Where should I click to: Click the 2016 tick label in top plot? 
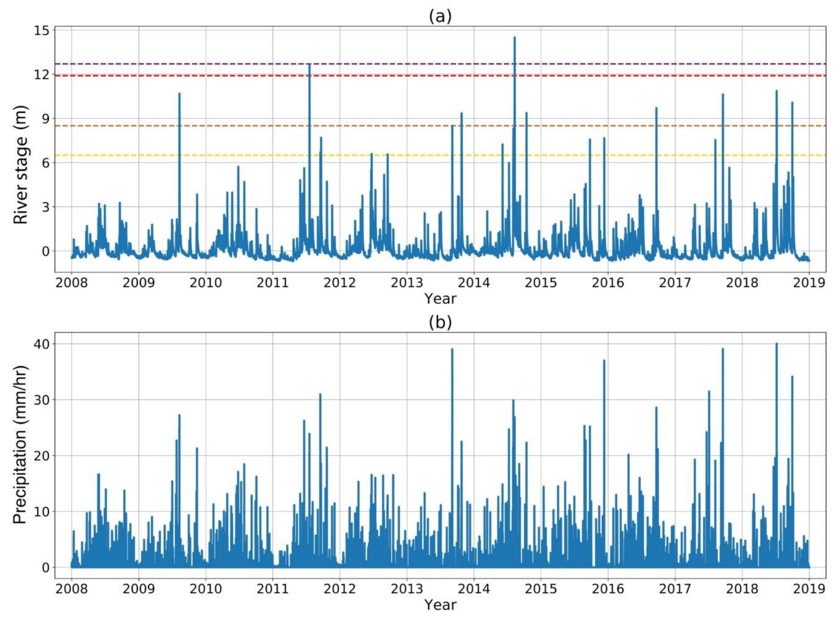click(608, 283)
